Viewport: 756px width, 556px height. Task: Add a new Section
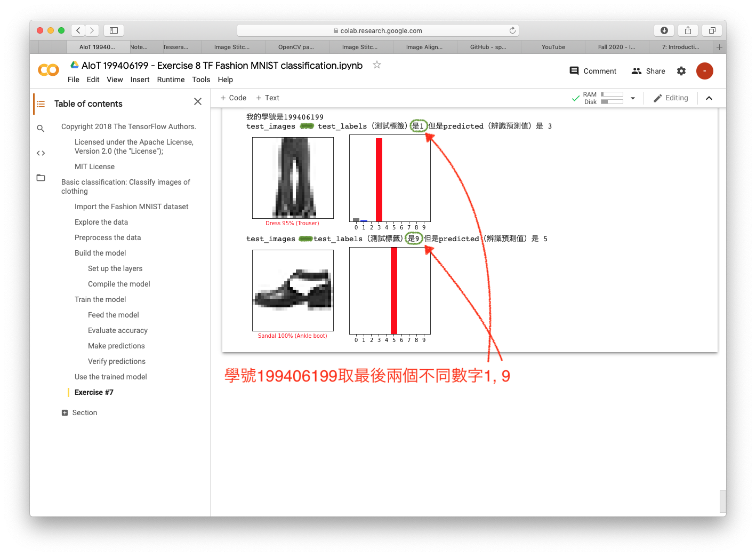(79, 412)
